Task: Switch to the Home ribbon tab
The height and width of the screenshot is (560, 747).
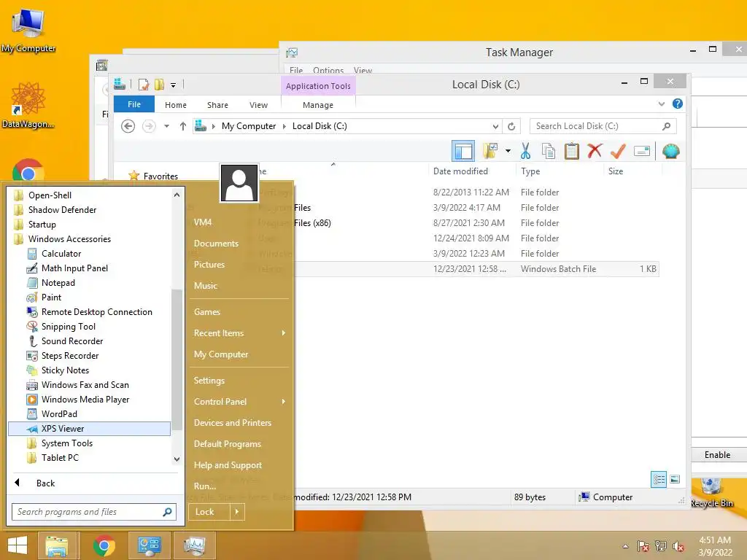Action: pyautogui.click(x=176, y=105)
